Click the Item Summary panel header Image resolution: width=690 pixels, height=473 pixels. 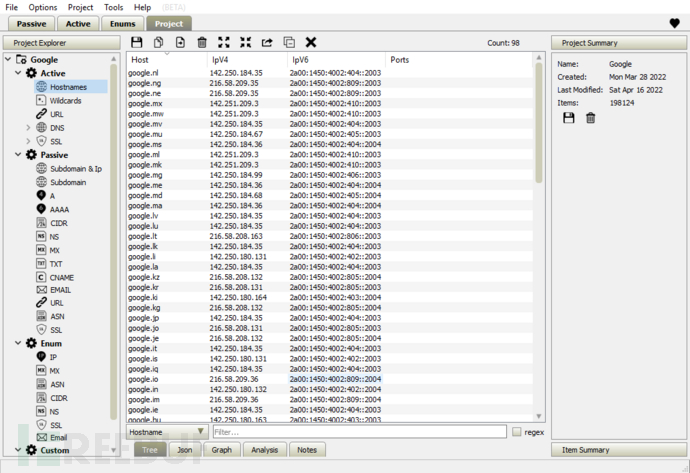coord(618,450)
